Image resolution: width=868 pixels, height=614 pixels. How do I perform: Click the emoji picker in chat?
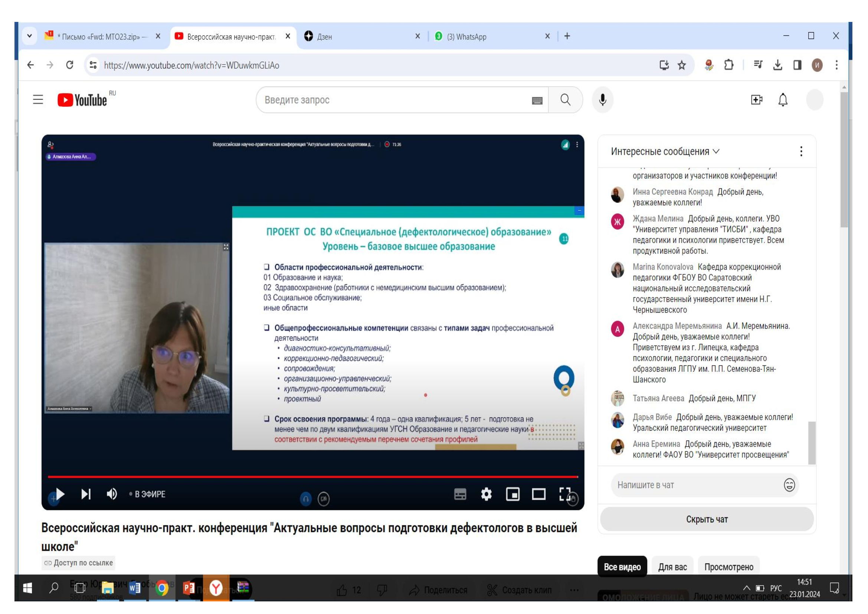789,485
